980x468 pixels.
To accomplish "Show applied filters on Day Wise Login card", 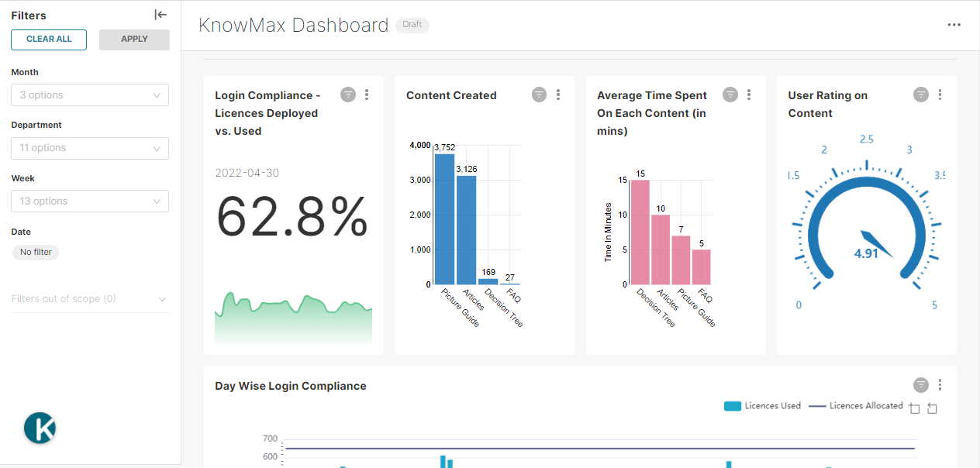I will pos(921,385).
